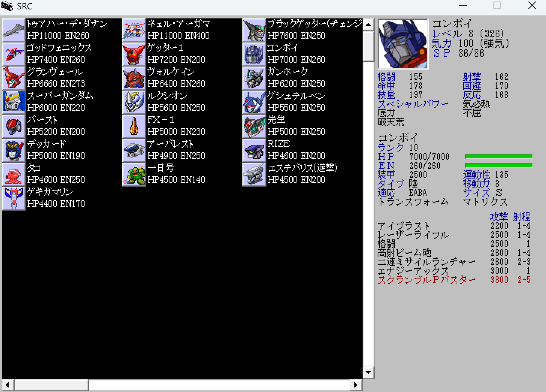Viewport: 546px width, 392px height.
Task: Click the 気力 morale label
Action: [442, 44]
